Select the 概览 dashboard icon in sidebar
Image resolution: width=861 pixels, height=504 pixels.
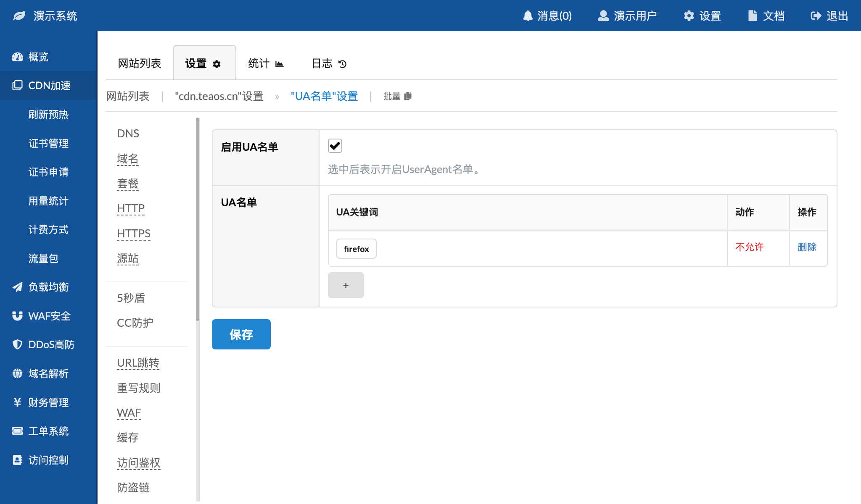coord(17,57)
